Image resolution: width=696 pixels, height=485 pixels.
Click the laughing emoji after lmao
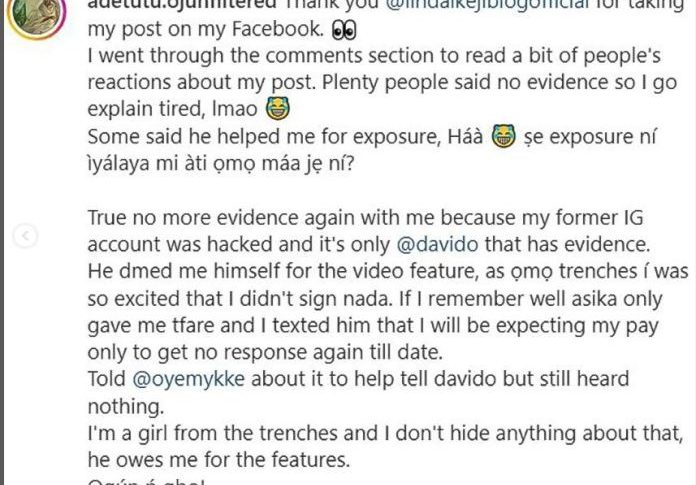(278, 108)
